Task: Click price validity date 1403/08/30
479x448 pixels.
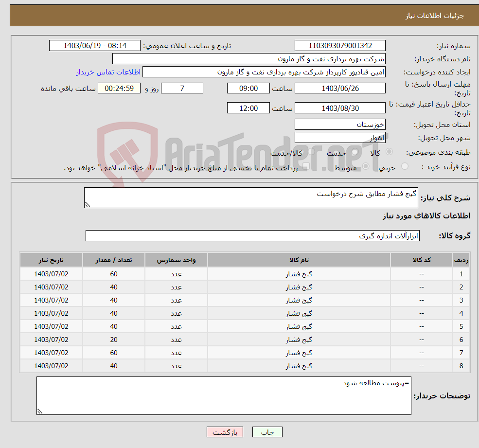Action: [340, 108]
